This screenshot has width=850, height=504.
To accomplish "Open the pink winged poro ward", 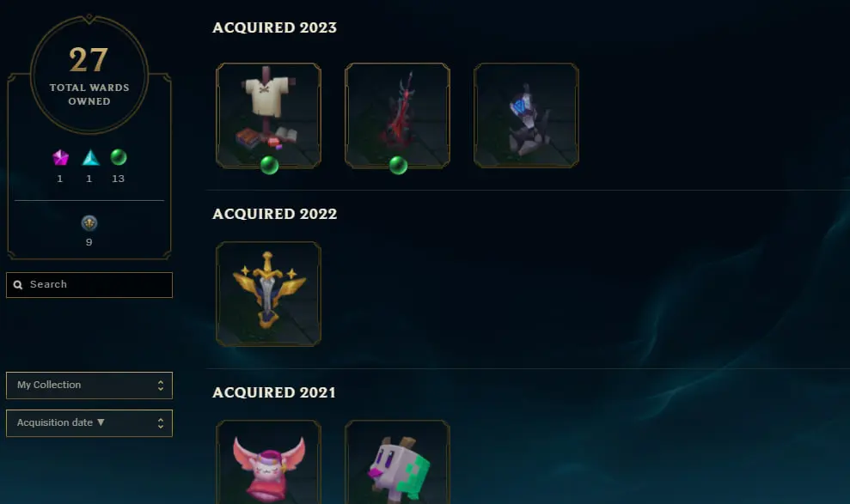I will [268, 462].
